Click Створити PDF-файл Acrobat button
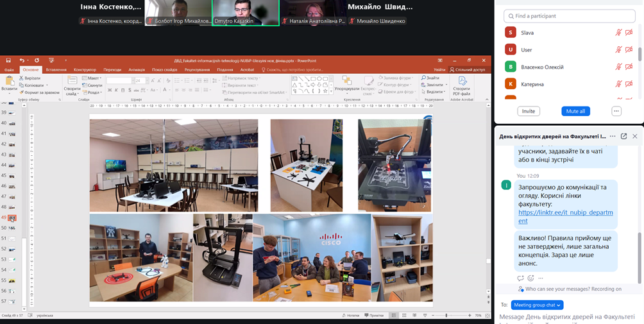 click(461, 85)
